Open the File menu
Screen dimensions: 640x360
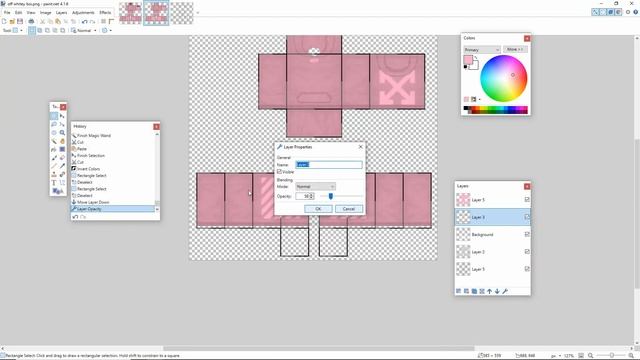[7, 13]
